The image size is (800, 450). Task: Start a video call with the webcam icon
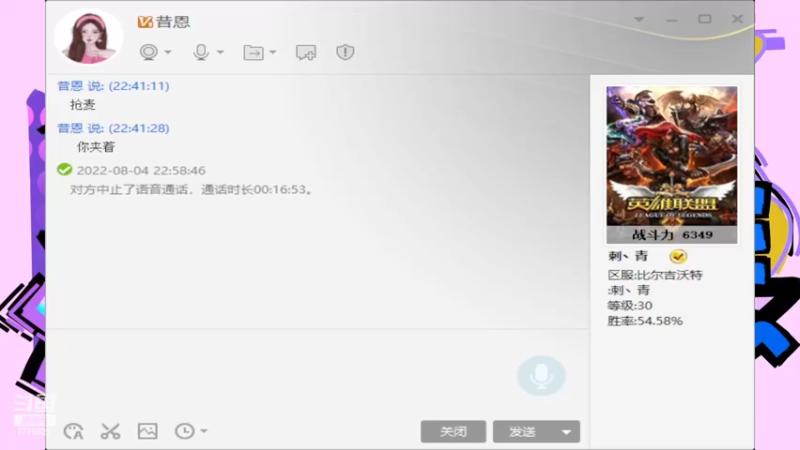148,52
